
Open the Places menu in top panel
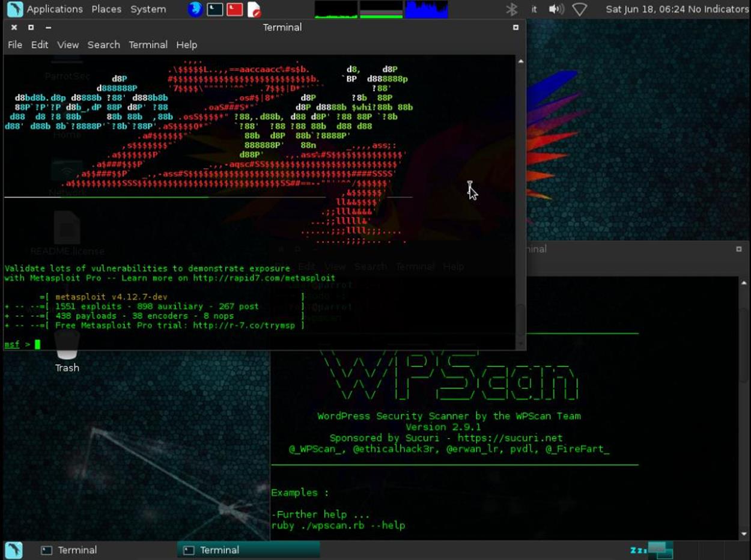tap(107, 9)
